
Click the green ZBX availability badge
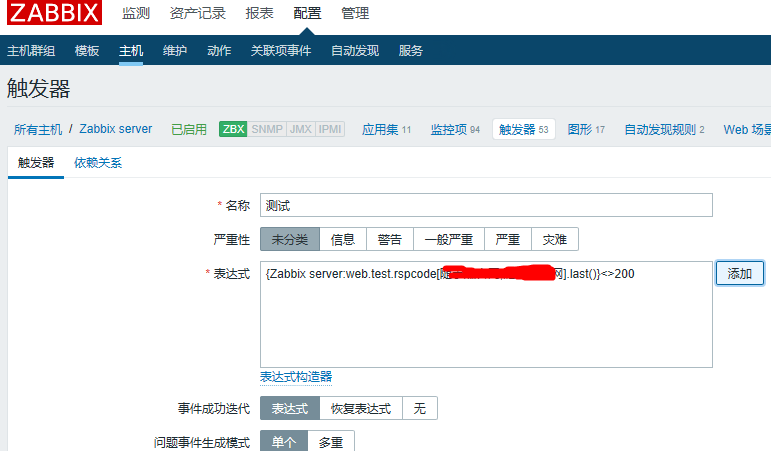coord(233,129)
